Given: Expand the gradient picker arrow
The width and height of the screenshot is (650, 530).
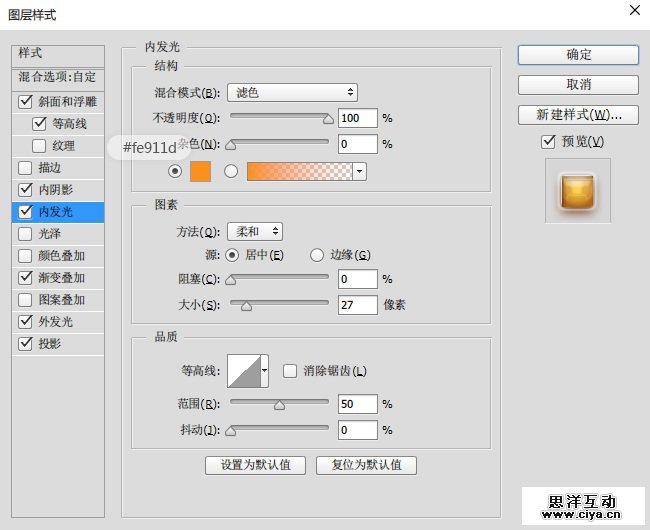Looking at the screenshot, I should pyautogui.click(x=359, y=171).
